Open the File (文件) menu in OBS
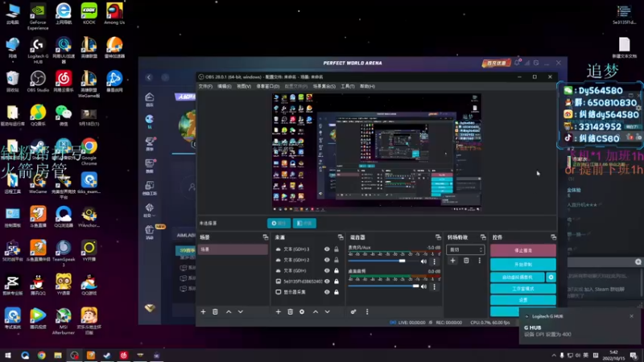 pyautogui.click(x=205, y=86)
